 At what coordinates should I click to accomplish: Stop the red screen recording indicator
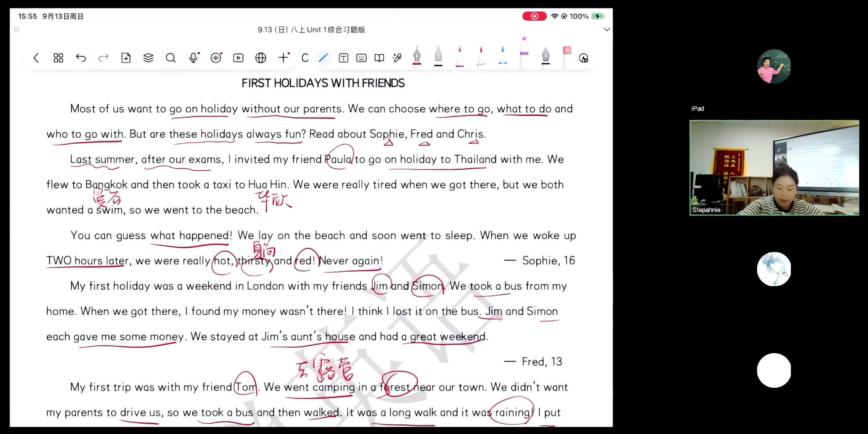534,16
